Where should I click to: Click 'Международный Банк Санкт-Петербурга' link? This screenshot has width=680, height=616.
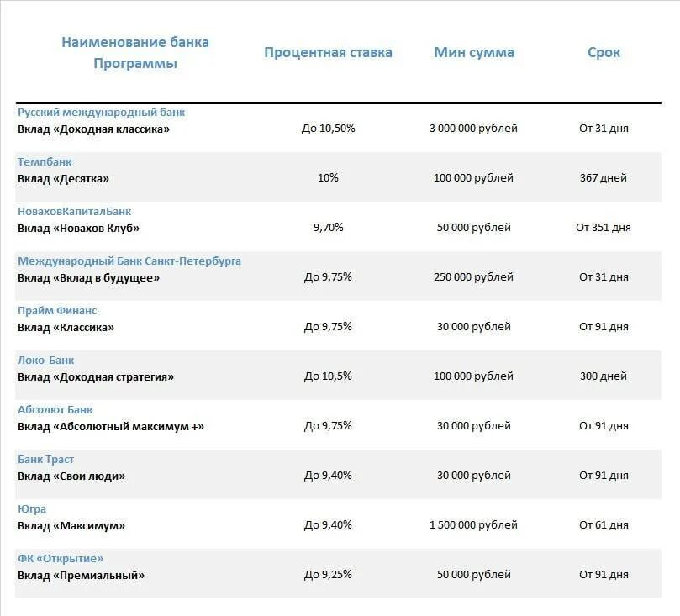[x=129, y=261]
